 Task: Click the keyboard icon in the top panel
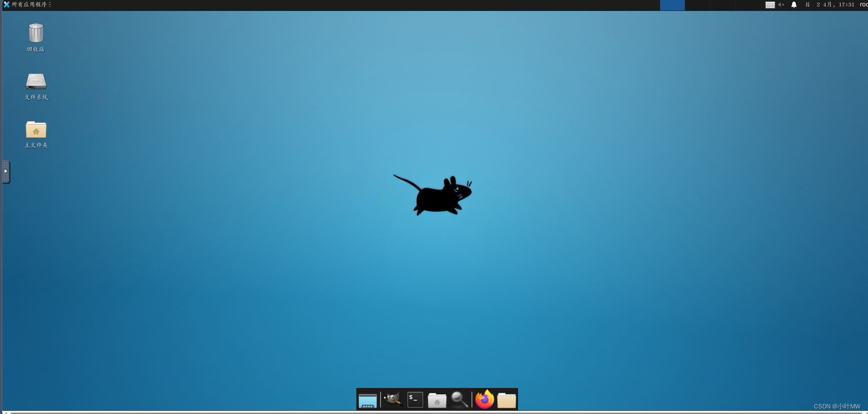pyautogui.click(x=770, y=5)
